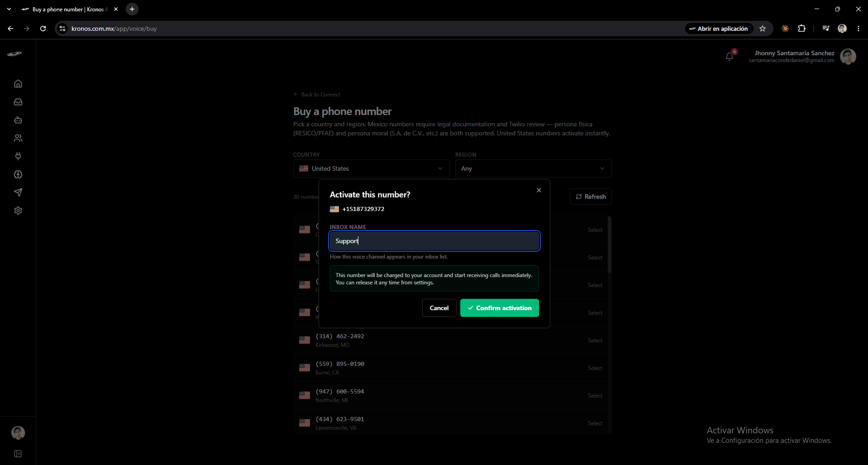
Task: Open the browser extensions puzzle icon
Action: coord(802,29)
